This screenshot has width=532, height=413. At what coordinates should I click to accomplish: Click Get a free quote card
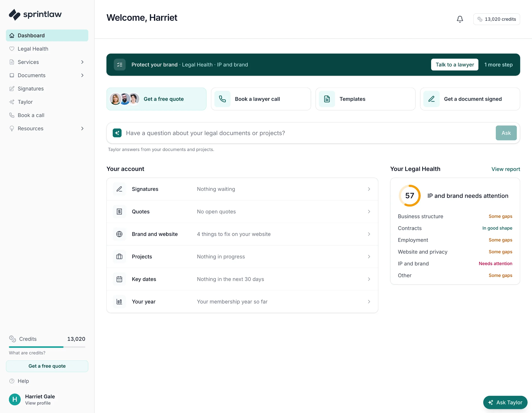(156, 99)
